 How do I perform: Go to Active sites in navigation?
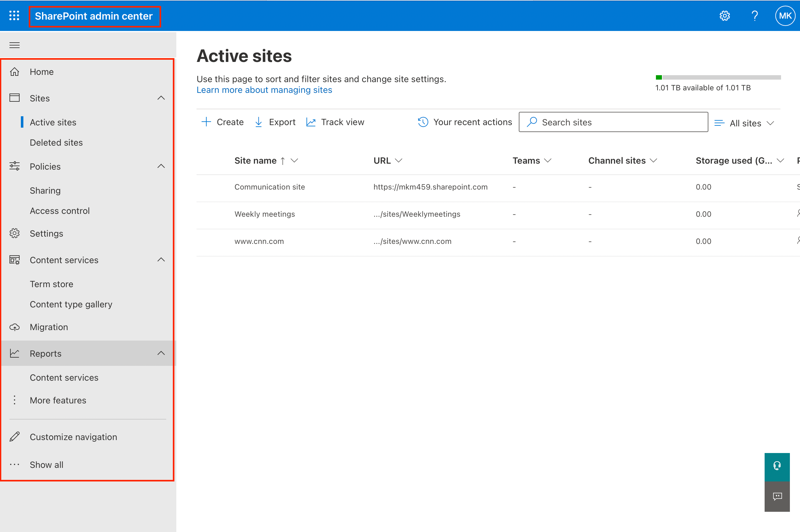pyautogui.click(x=53, y=122)
